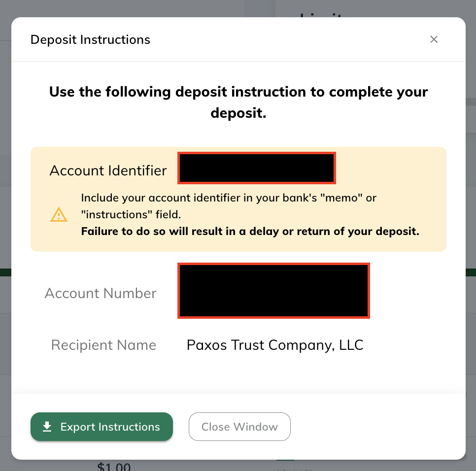Click the download arrow icon on Export button
The image size is (476, 471).
click(x=47, y=426)
